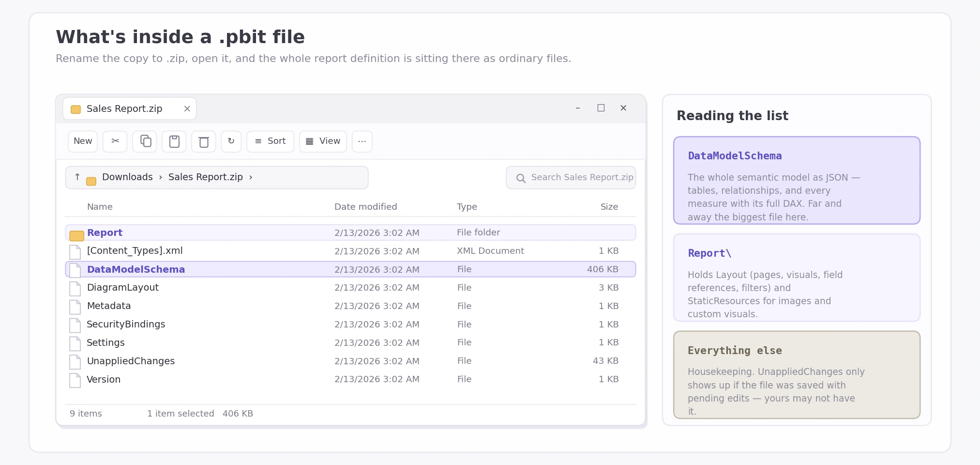Click the Paste clipboard icon in the toolbar
Viewport: 980px width, 465px height.
(x=174, y=141)
